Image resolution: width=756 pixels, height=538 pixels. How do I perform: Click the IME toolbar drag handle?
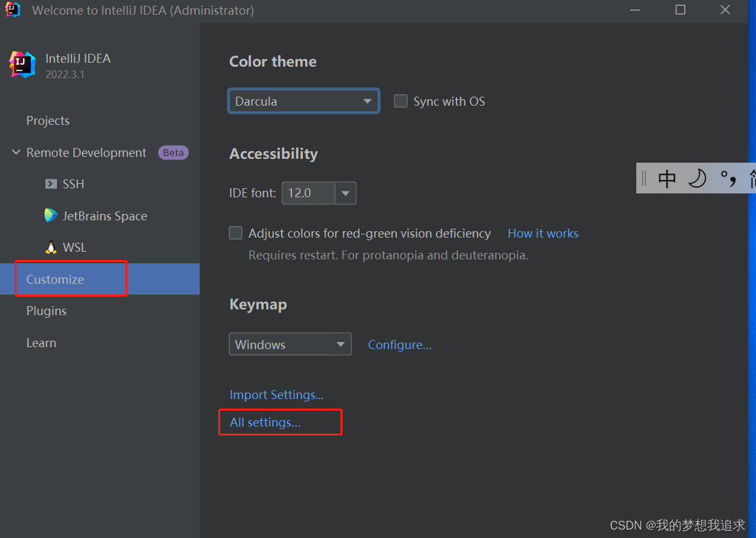[644, 179]
